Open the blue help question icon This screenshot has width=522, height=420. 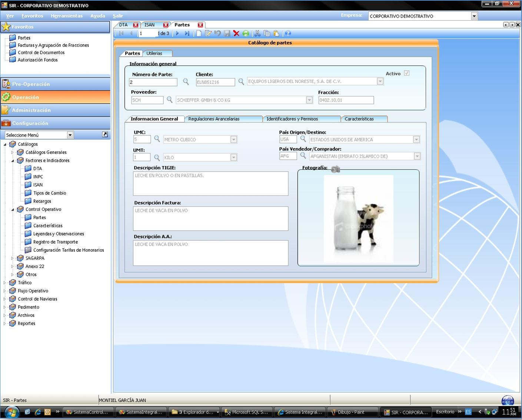288,33
